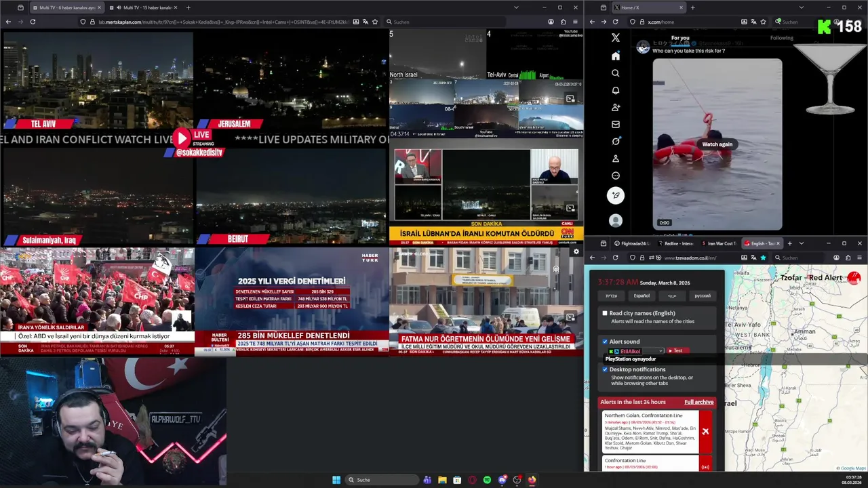Open account avatar at bottom of X sidebar
This screenshot has height=488, width=868.
point(616,220)
